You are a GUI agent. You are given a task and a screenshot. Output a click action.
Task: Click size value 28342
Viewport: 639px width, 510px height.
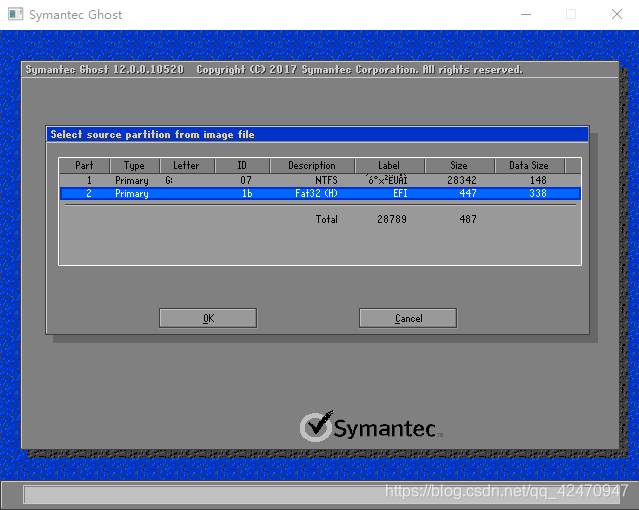pyautogui.click(x=462, y=180)
